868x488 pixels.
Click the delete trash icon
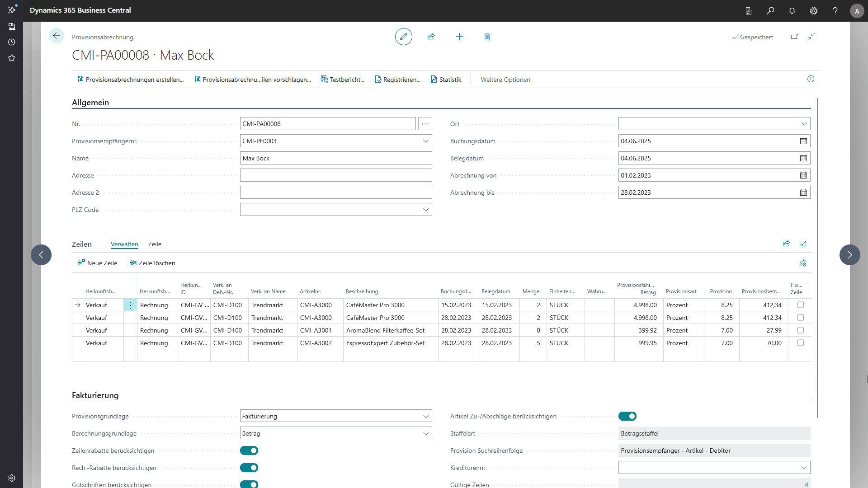tap(487, 37)
